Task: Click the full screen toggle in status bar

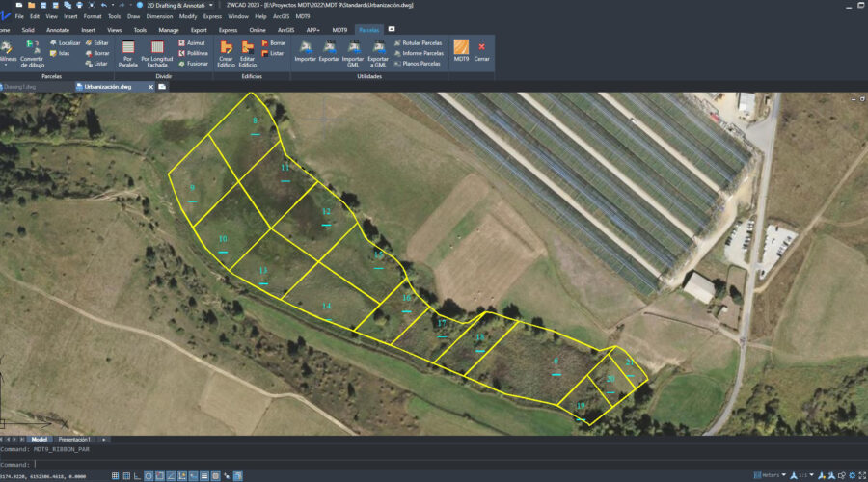Action: click(862, 475)
